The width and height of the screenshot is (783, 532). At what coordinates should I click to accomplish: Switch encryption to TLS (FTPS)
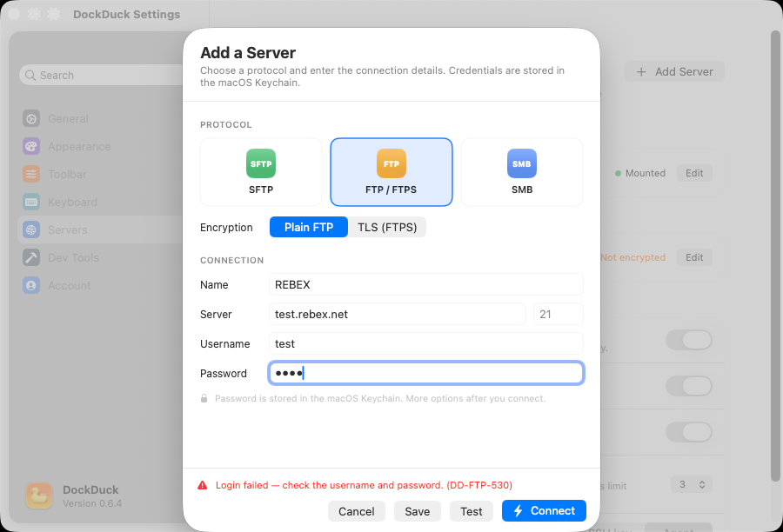[387, 227]
